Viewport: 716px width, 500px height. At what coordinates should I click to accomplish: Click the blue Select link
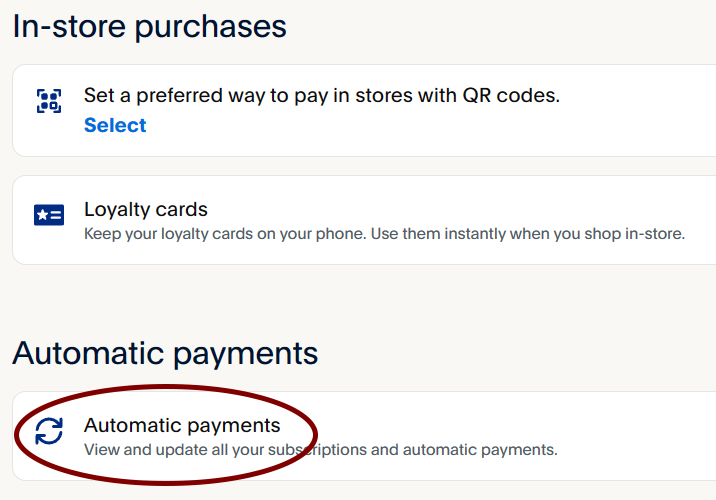point(115,125)
